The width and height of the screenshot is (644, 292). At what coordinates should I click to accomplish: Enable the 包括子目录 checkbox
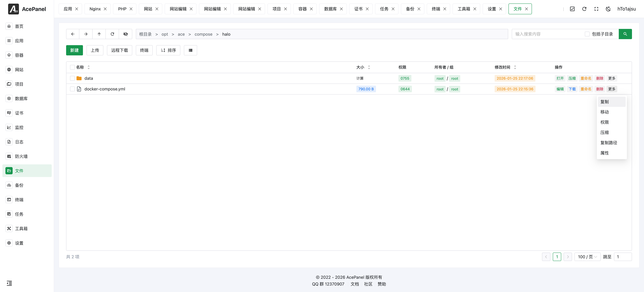pos(587,34)
